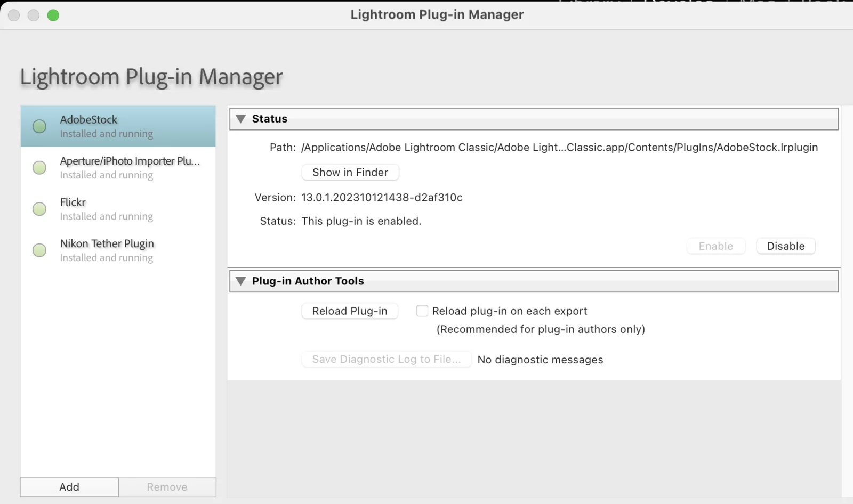Click the 'This plug-in is enabled.' status text
Screen dimensions: 853x504
(361, 221)
